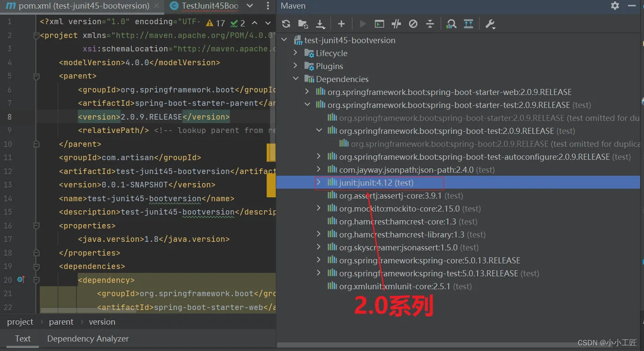
Task: Collapse all Maven tree nodes icon
Action: click(x=430, y=24)
